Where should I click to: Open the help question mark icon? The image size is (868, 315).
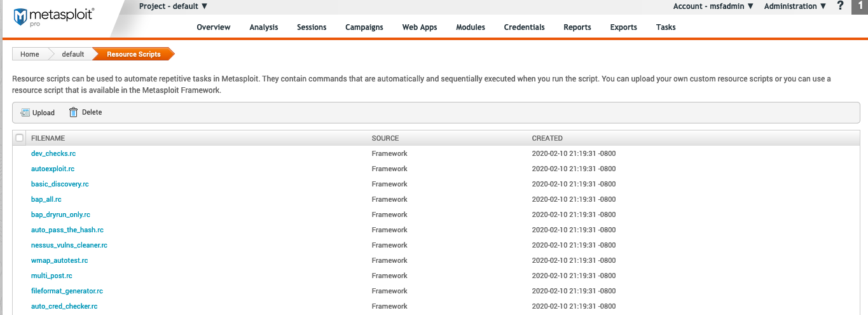(x=841, y=6)
